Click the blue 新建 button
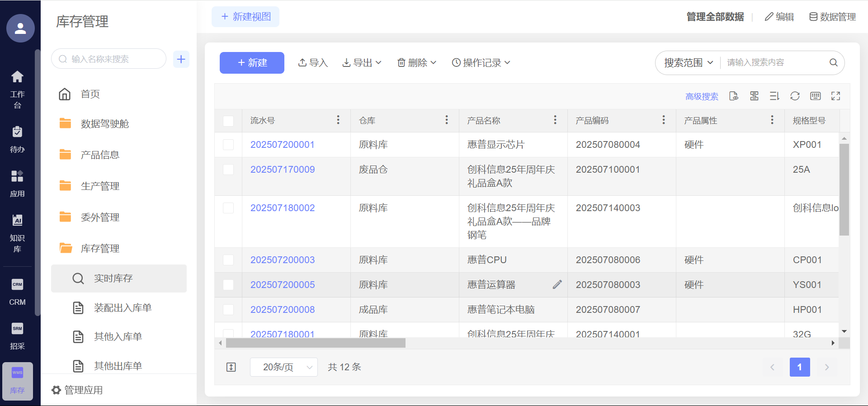The image size is (868, 406). click(x=252, y=63)
